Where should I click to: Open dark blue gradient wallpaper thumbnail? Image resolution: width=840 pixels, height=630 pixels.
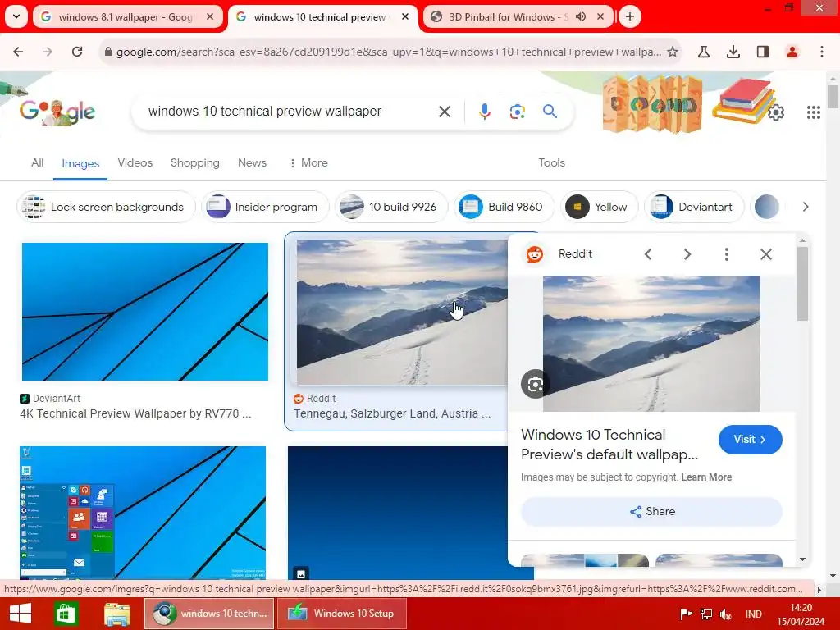tap(398, 513)
